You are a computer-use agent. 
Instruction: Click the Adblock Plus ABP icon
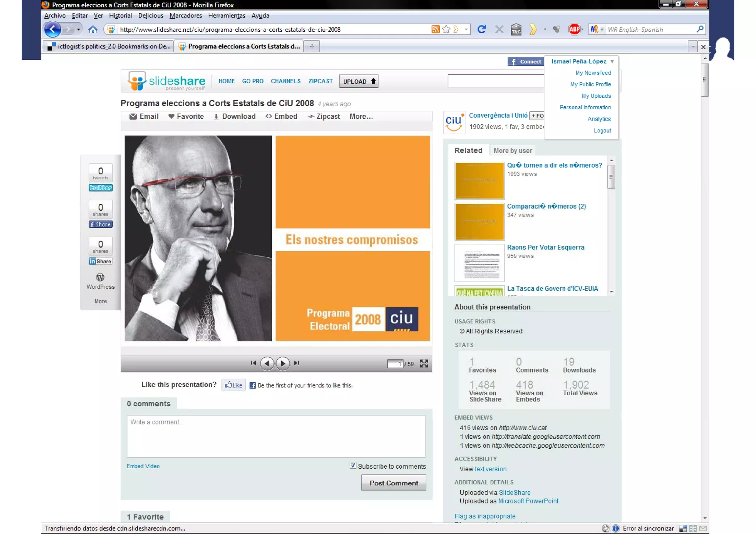click(x=574, y=29)
